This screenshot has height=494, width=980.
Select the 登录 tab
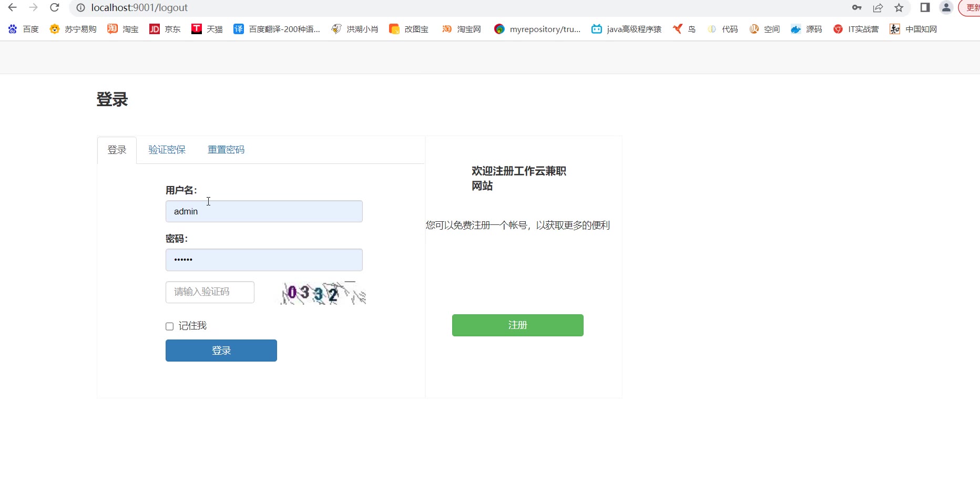117,150
